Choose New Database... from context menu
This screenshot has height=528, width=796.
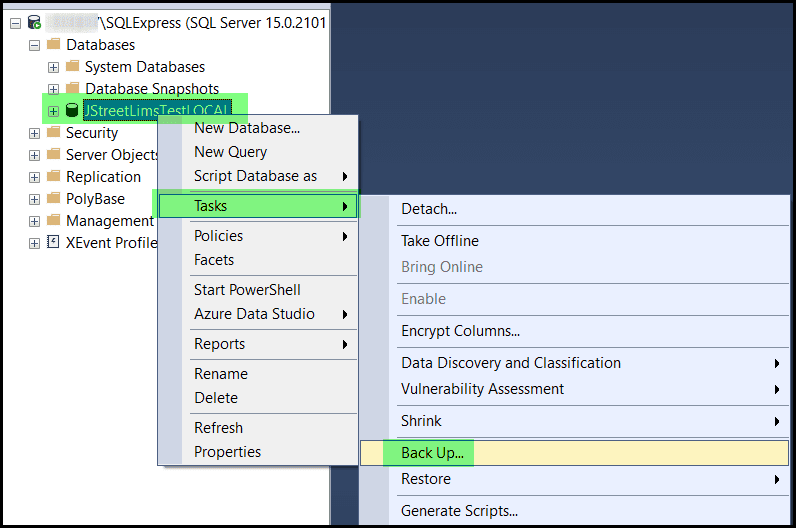coord(258,128)
